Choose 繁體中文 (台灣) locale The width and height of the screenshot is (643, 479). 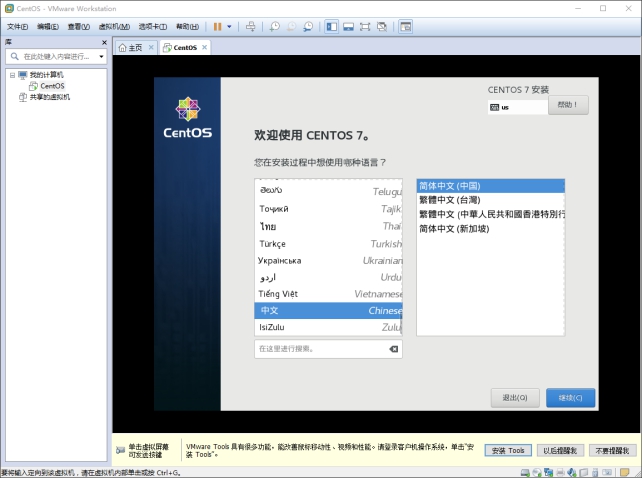coord(490,200)
